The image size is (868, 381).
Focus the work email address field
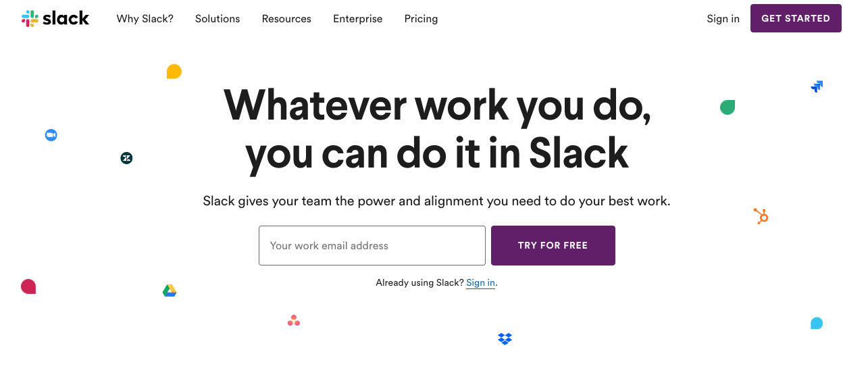pyautogui.click(x=372, y=245)
